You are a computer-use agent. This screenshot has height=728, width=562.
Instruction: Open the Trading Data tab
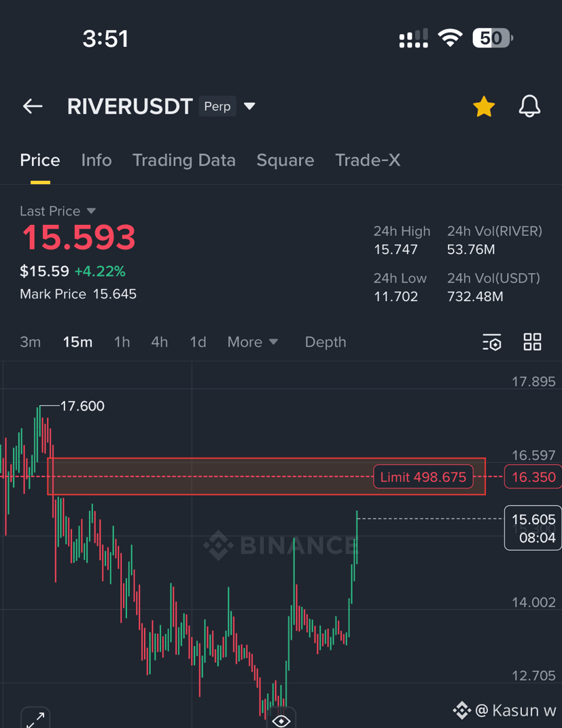coord(184,160)
